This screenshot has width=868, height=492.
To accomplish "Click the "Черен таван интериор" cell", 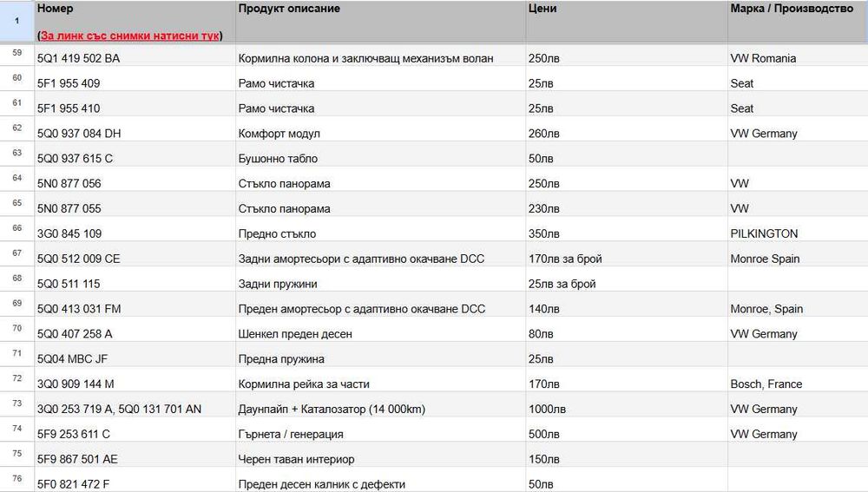I will point(296,459).
